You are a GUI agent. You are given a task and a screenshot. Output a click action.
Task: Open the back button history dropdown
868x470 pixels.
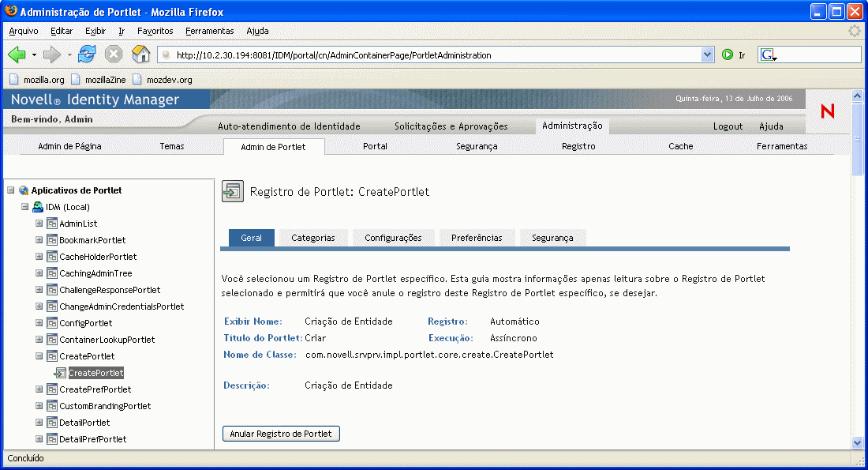34,55
